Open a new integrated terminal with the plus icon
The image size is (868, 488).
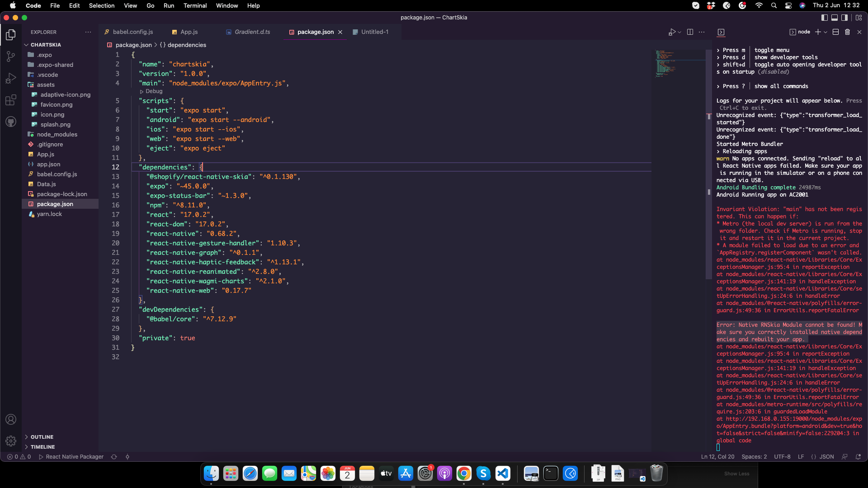coord(818,32)
